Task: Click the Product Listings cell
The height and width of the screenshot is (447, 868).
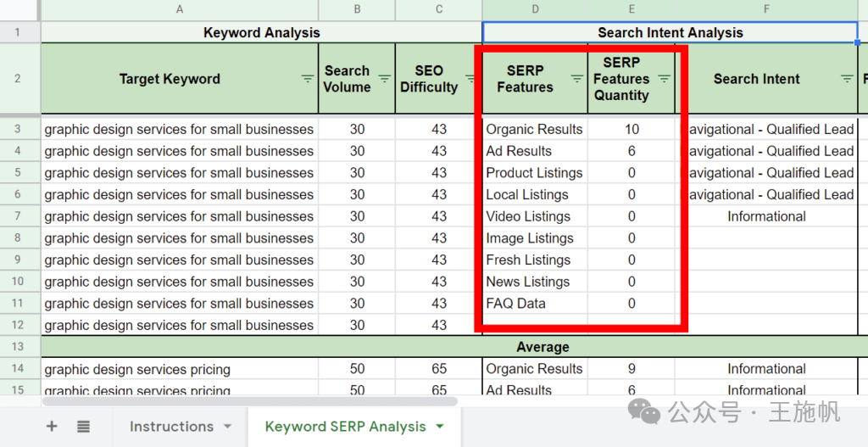Action: click(x=535, y=173)
